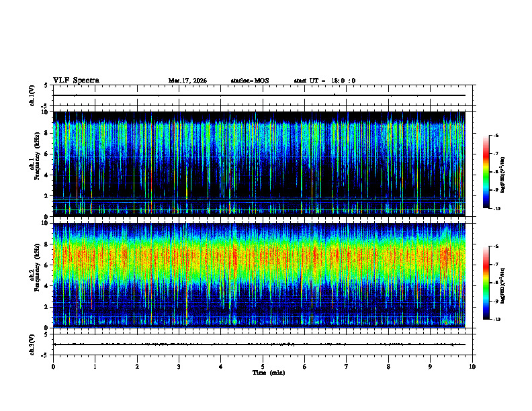
Task: Click the ch.3 voltage waveform trace
Action: point(259,345)
